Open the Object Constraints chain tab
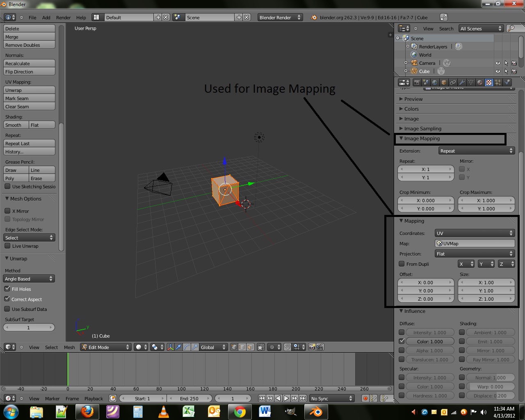525x420 pixels. (453, 82)
